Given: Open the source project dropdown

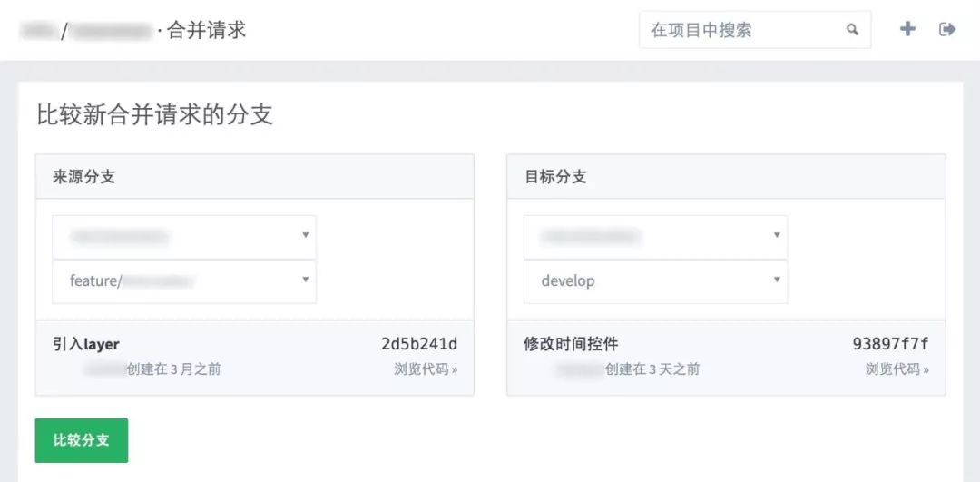Looking at the screenshot, I should 183,237.
